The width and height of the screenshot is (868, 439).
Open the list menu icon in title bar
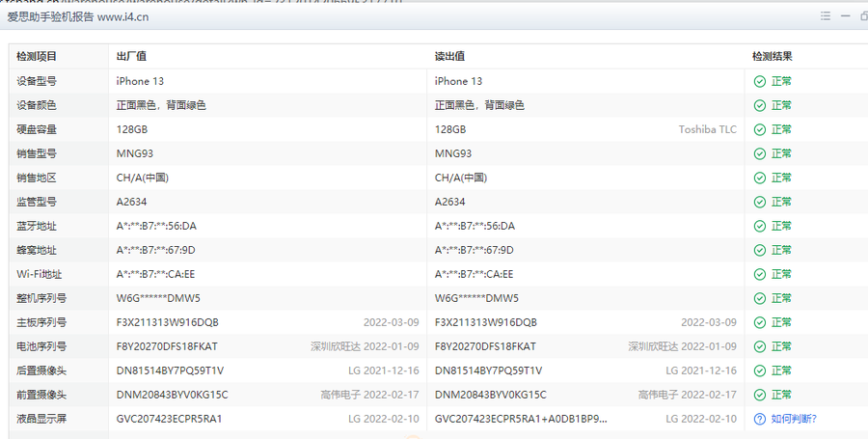point(826,16)
